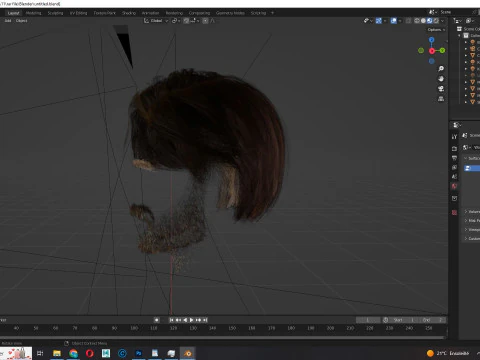Toggle the snapping magnet button
This screenshot has height=360, width=480.
(186, 21)
